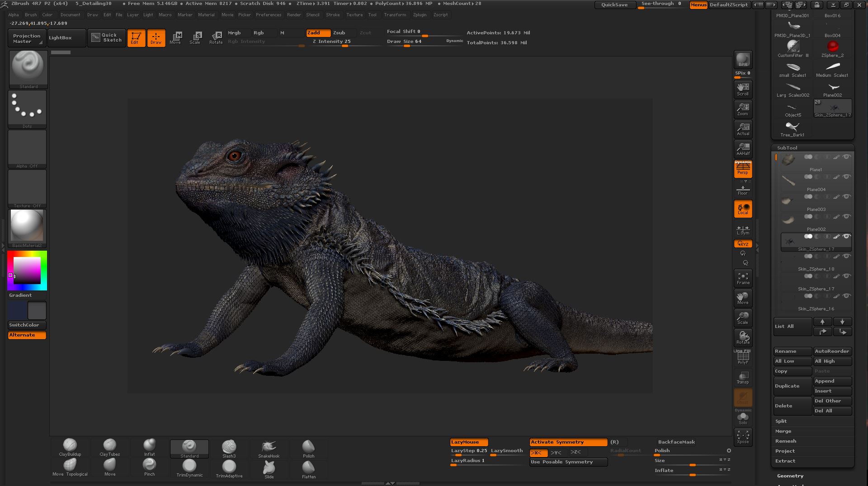Activate the Scroll canvas tool
The width and height of the screenshot is (868, 486).
743,89
